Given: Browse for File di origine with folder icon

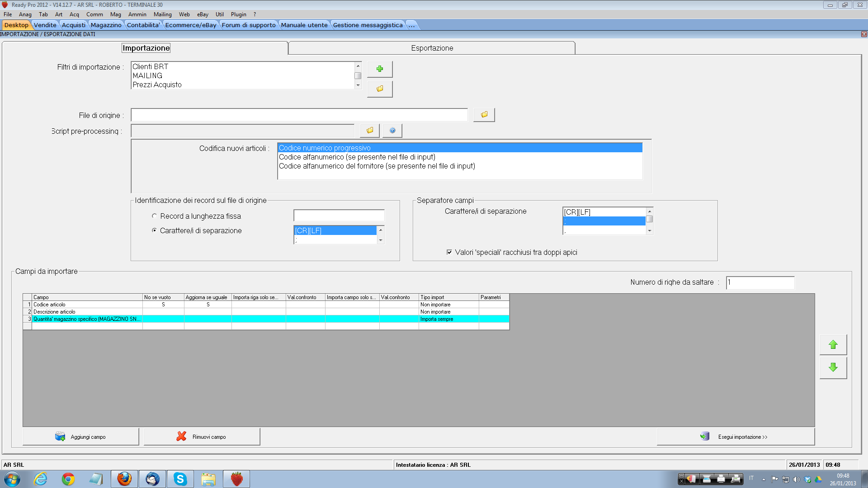Looking at the screenshot, I should point(484,115).
